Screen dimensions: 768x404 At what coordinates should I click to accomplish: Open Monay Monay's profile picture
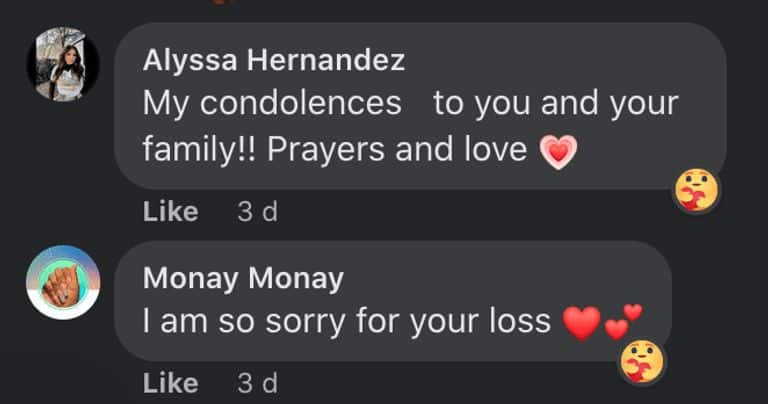click(x=63, y=283)
